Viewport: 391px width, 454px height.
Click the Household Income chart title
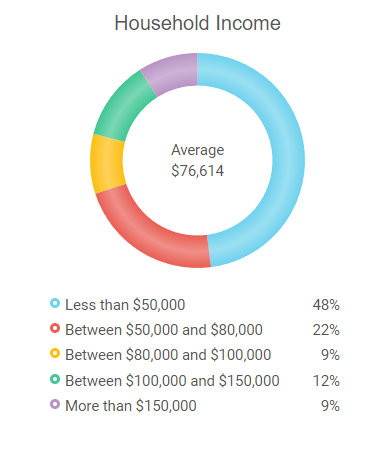pos(197,23)
